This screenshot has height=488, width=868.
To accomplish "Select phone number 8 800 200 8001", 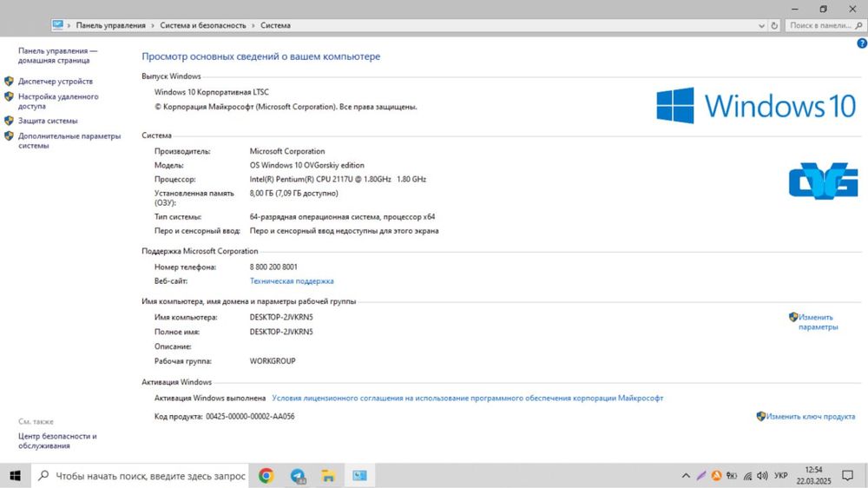I will (x=273, y=267).
